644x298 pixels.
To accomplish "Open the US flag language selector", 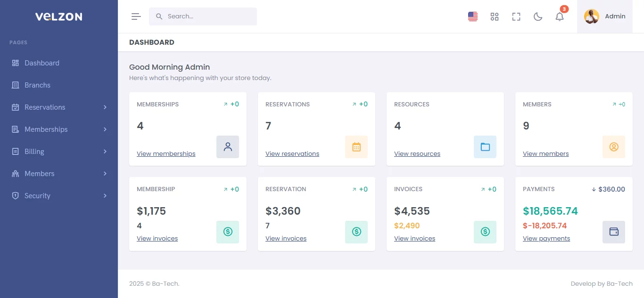I will point(473,16).
